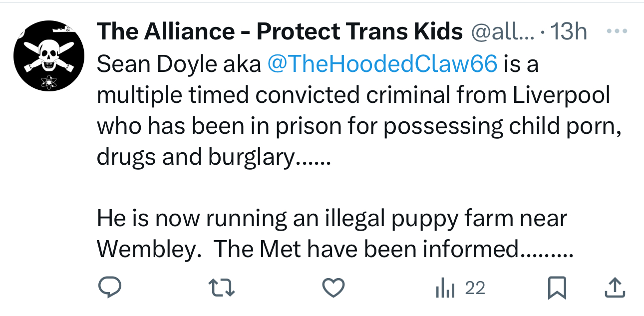Click the truncated @all... account handle
The height and width of the screenshot is (316, 644).
[503, 32]
